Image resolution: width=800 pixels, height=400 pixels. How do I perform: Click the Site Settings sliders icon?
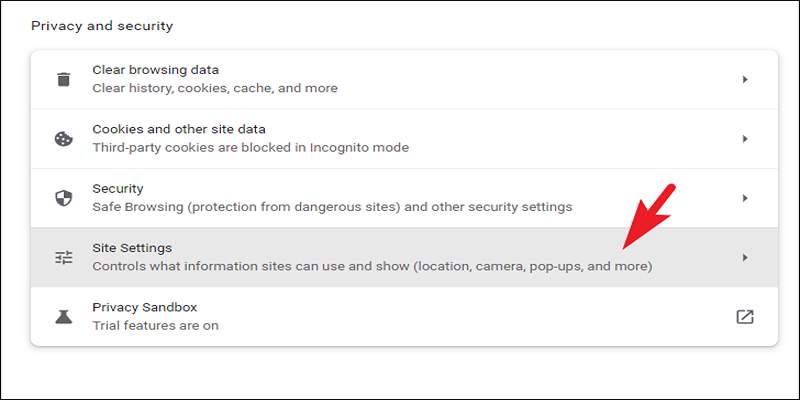(64, 257)
